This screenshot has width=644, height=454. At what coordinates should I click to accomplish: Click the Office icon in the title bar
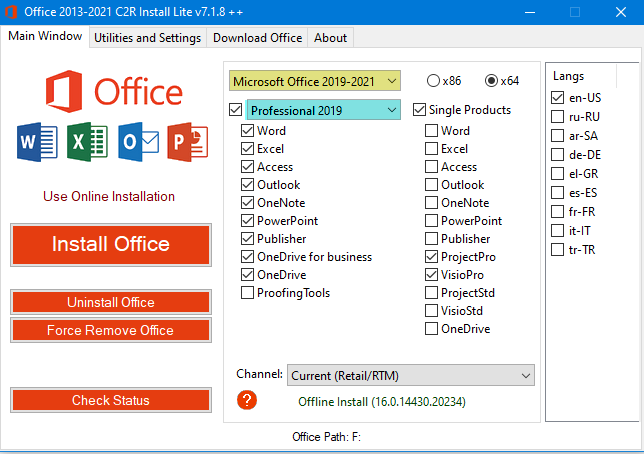11,12
